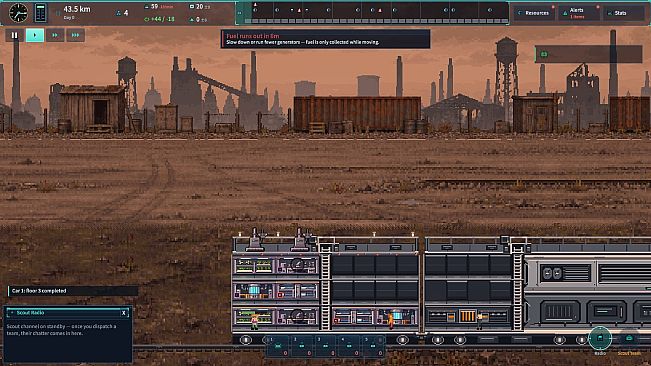Click the second red warning marker on timeline
Viewport: 651px width, 366px height.
tap(380, 10)
